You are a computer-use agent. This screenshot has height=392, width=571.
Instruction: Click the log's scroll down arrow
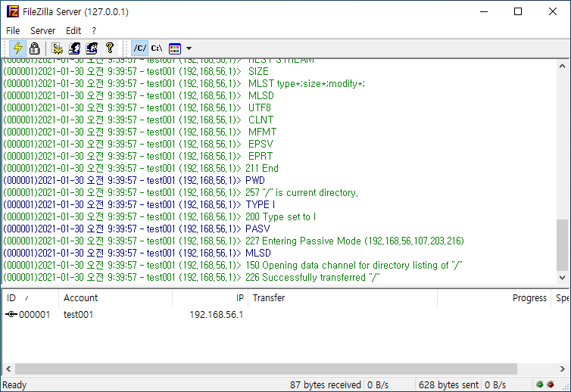(x=562, y=277)
